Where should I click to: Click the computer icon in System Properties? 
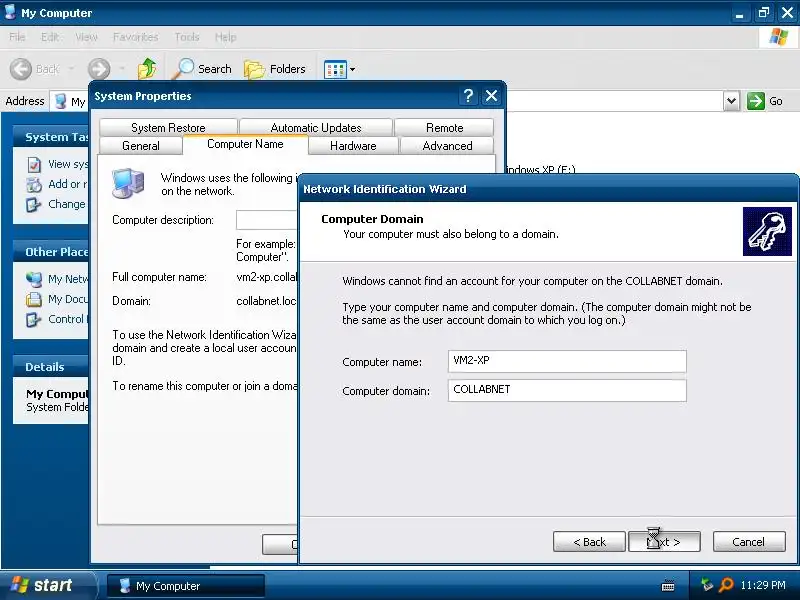[128, 184]
